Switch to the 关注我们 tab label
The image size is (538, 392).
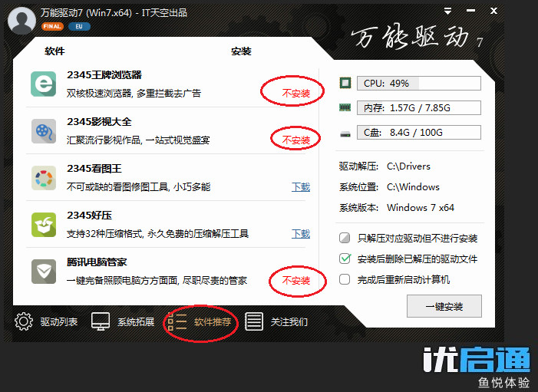289,322
